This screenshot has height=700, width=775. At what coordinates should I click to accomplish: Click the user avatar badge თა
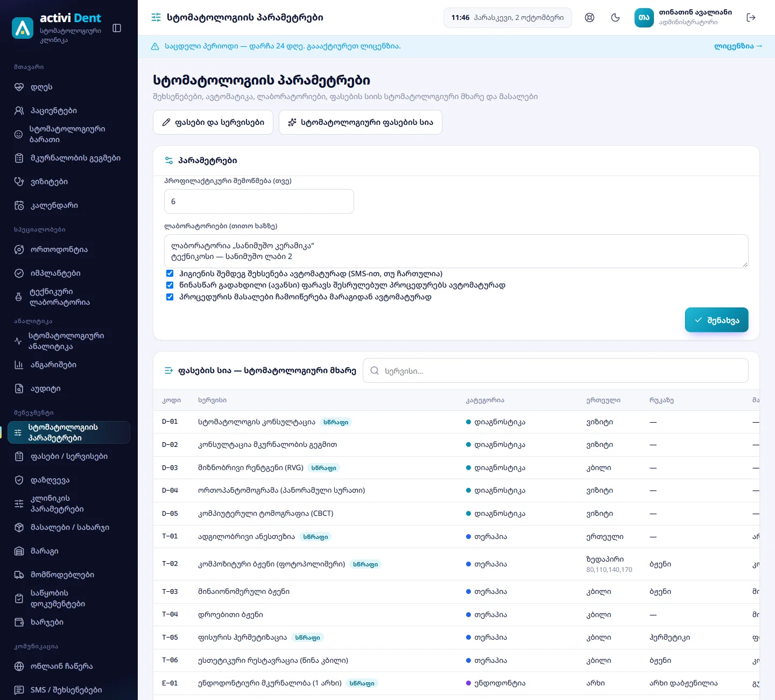click(644, 18)
